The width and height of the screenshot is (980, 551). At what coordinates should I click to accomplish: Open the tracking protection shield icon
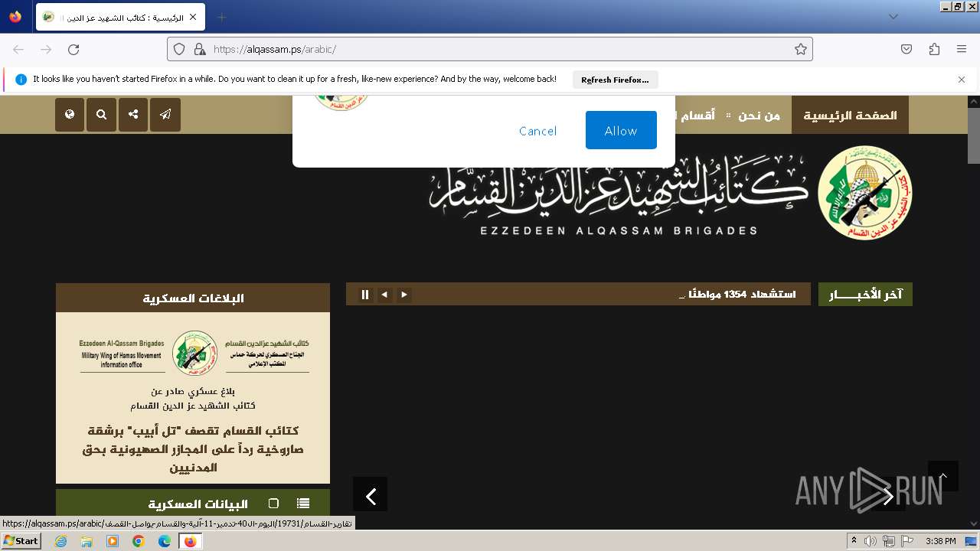(x=179, y=49)
